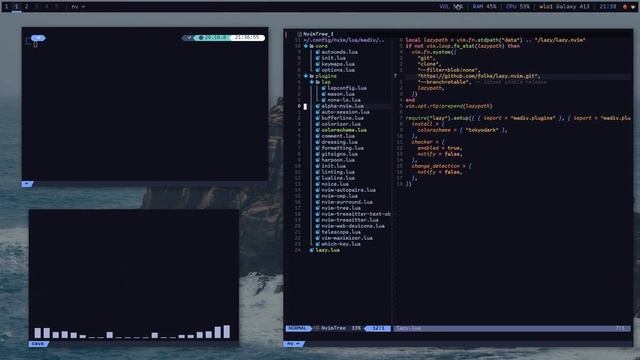The image size is (640, 360).
Task: Click the CPU usage indicator
Action: tap(518, 7)
